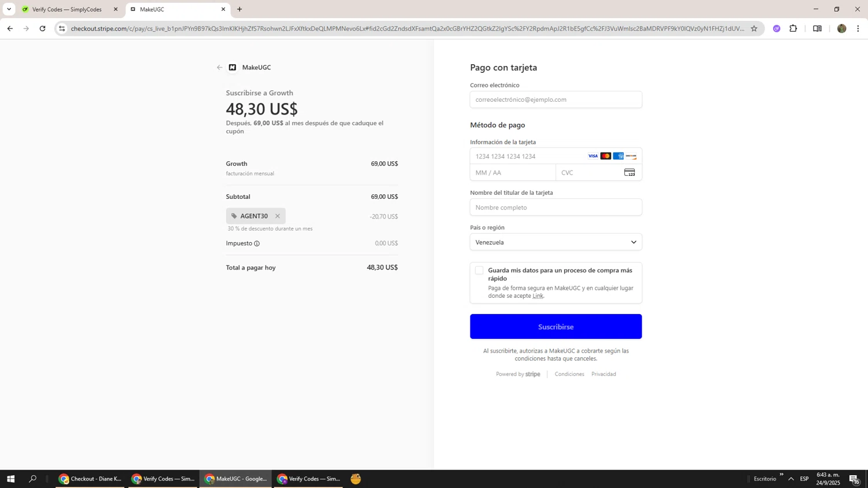Open the Condiciones link

point(569,374)
